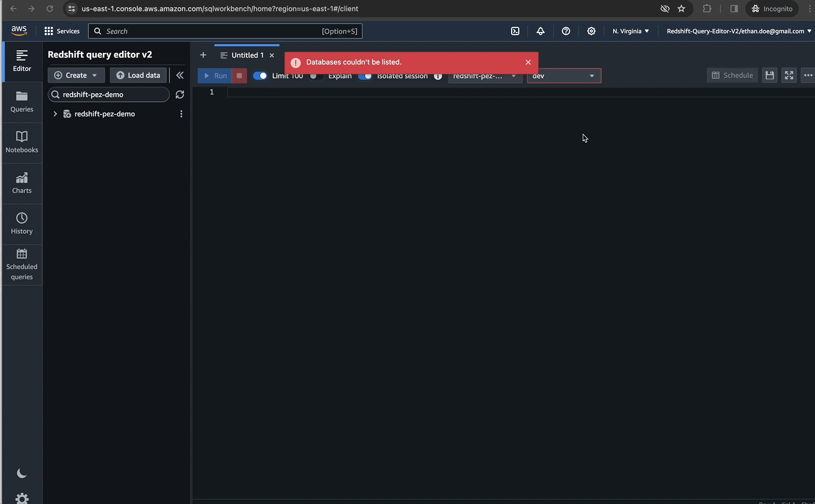Open AWS notifications bell

(541, 31)
